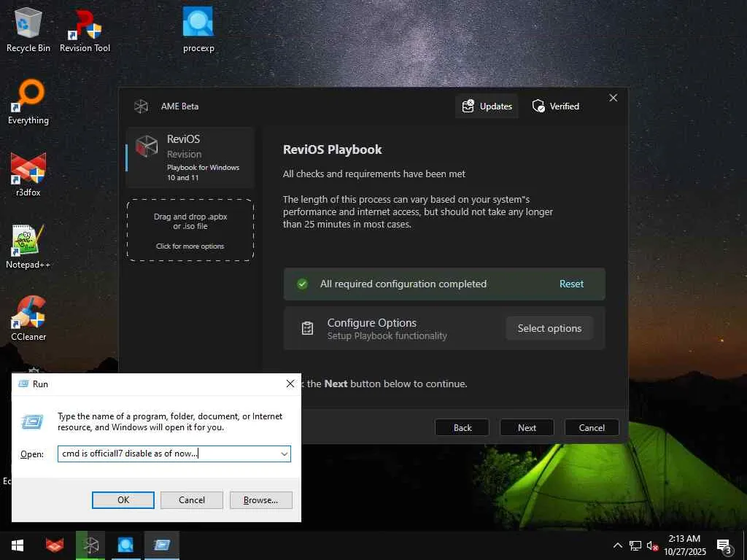
Task: Click the Run dialog title icon
Action: 23,384
